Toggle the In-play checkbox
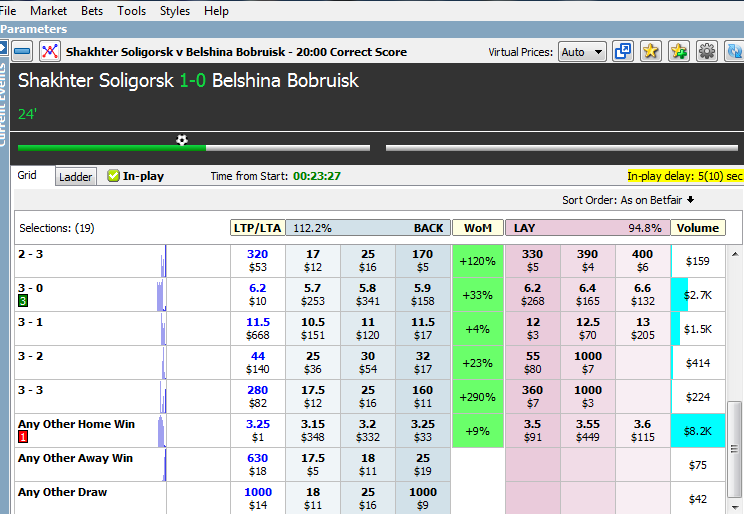This screenshot has width=744, height=514. (113, 176)
